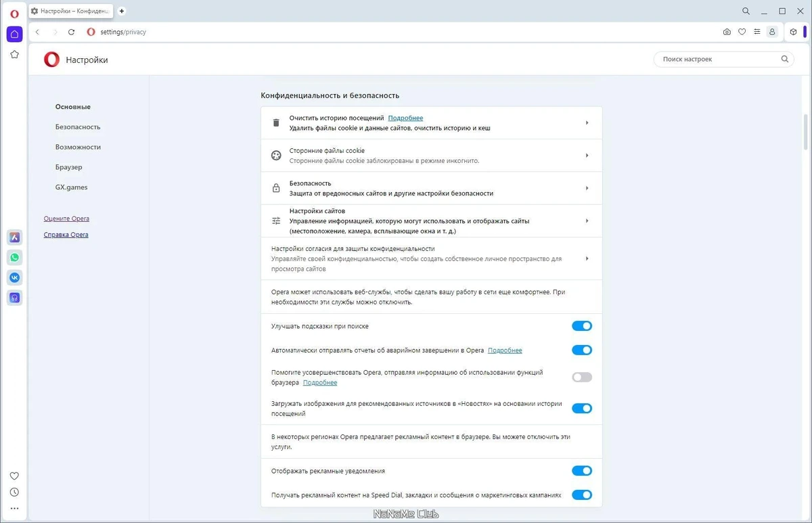Open the sidebar heart Pinboards icon
The image size is (812, 523).
(x=14, y=476)
